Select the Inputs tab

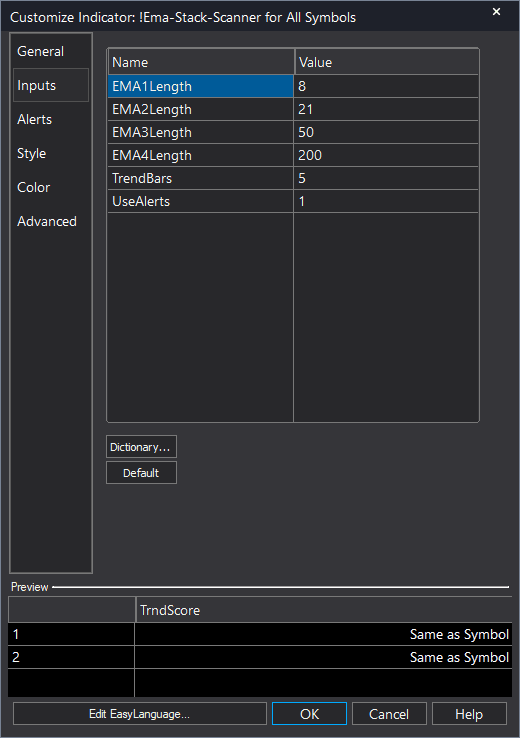[x=51, y=85]
